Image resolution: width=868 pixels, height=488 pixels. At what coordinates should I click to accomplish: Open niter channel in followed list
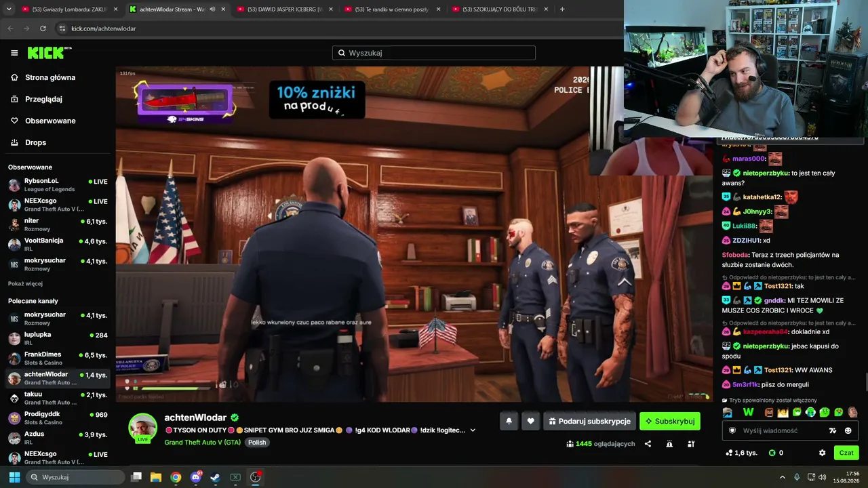58,224
